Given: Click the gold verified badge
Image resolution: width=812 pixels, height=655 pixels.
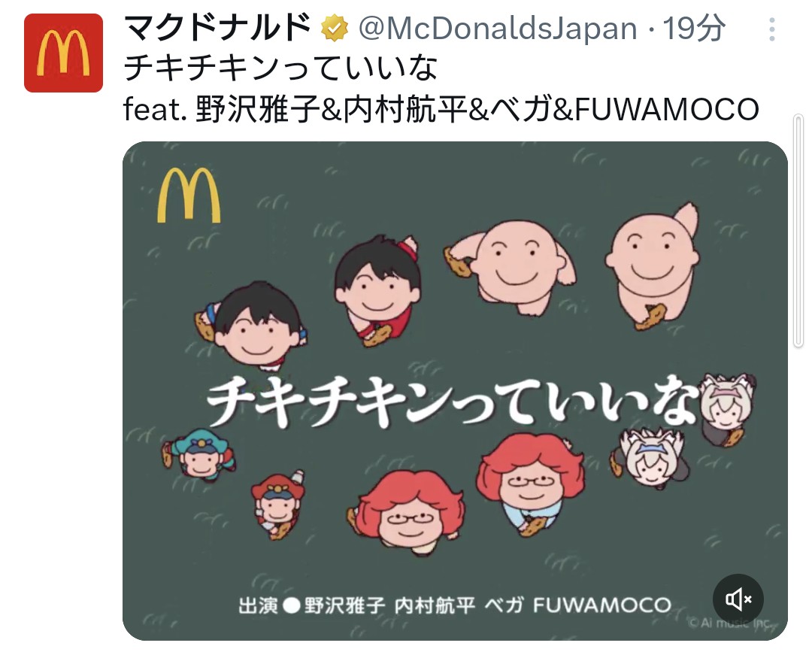Looking at the screenshot, I should (335, 28).
